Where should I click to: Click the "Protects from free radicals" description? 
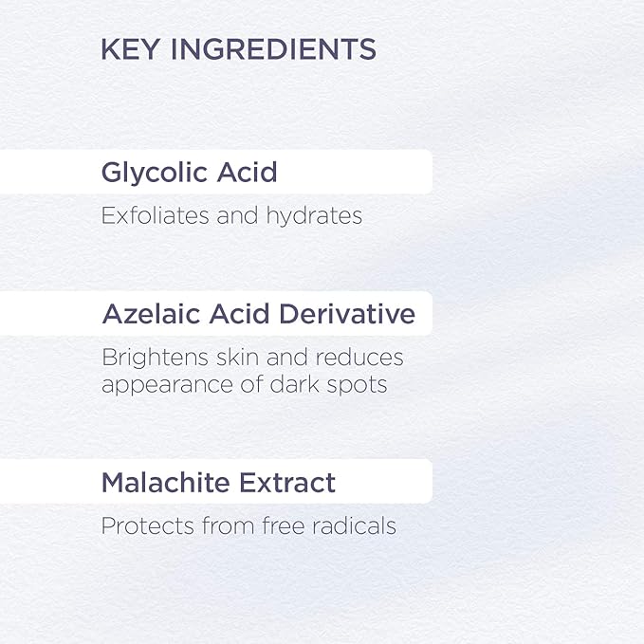point(248,525)
